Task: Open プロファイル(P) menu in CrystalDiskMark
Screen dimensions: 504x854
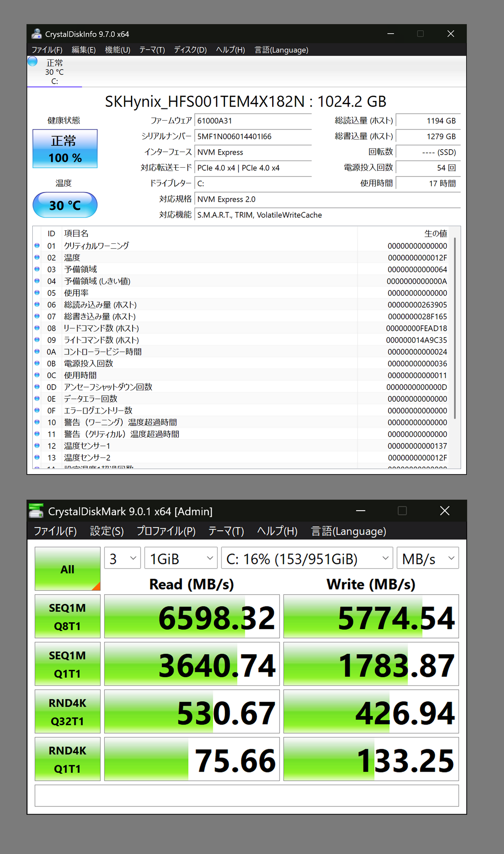Action: pyautogui.click(x=166, y=531)
